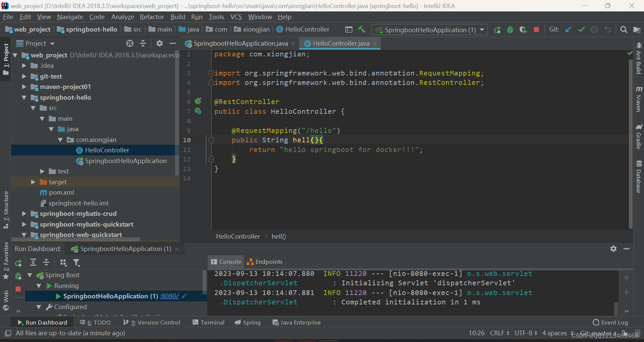The height and width of the screenshot is (342, 644).
Task: Switch to the Endpoints tab
Action: 265,262
